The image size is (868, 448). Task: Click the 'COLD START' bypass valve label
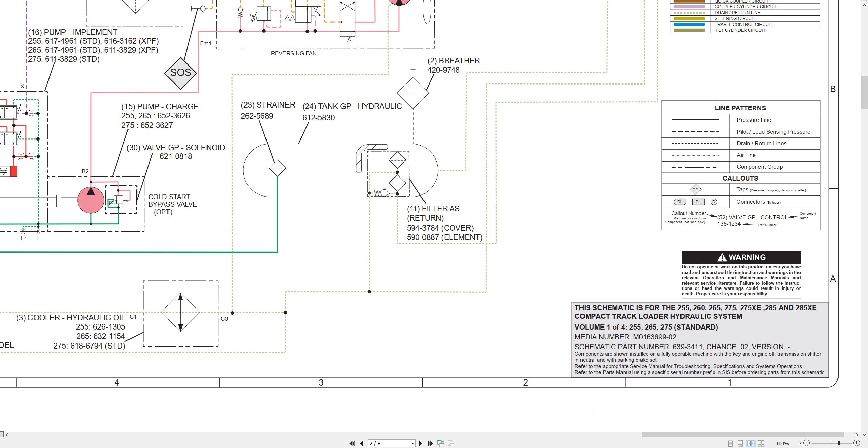tap(169, 197)
